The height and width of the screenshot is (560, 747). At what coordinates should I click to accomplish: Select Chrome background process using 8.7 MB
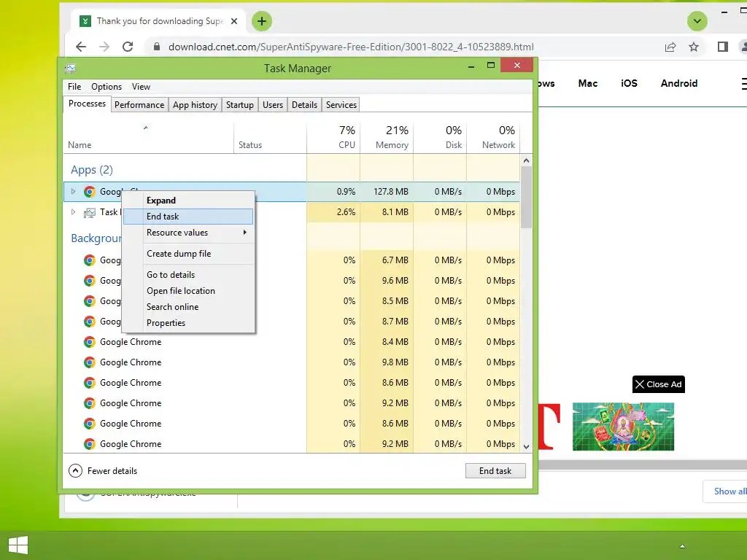click(291, 322)
